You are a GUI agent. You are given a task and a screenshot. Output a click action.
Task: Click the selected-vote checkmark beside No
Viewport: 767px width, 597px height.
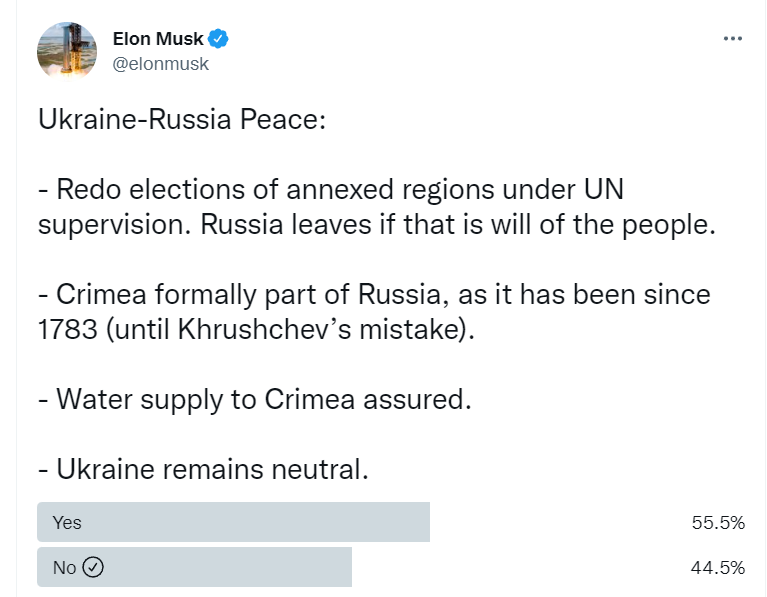(93, 568)
